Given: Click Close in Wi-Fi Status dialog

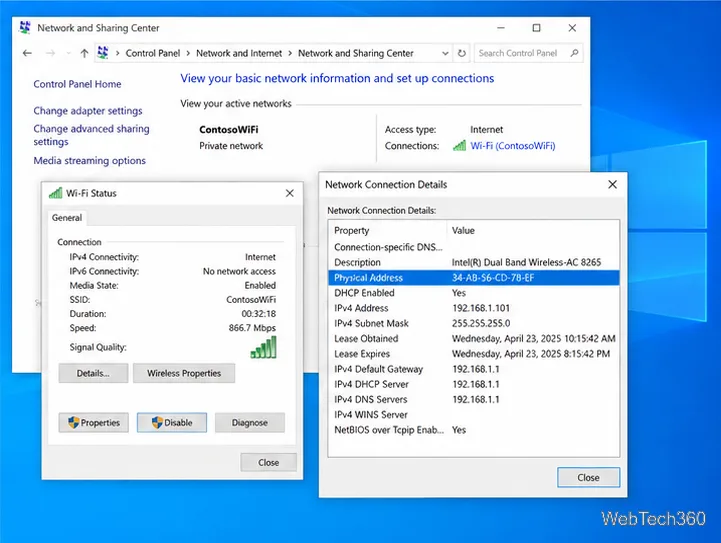Looking at the screenshot, I should [269, 463].
